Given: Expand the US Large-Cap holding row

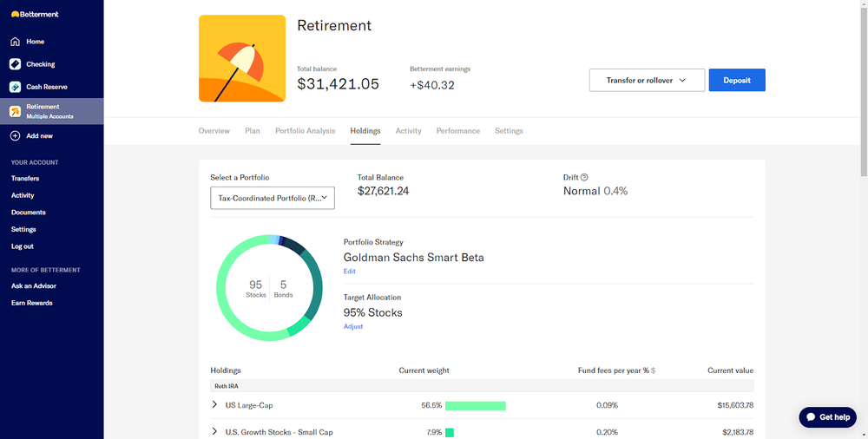Looking at the screenshot, I should pos(214,404).
